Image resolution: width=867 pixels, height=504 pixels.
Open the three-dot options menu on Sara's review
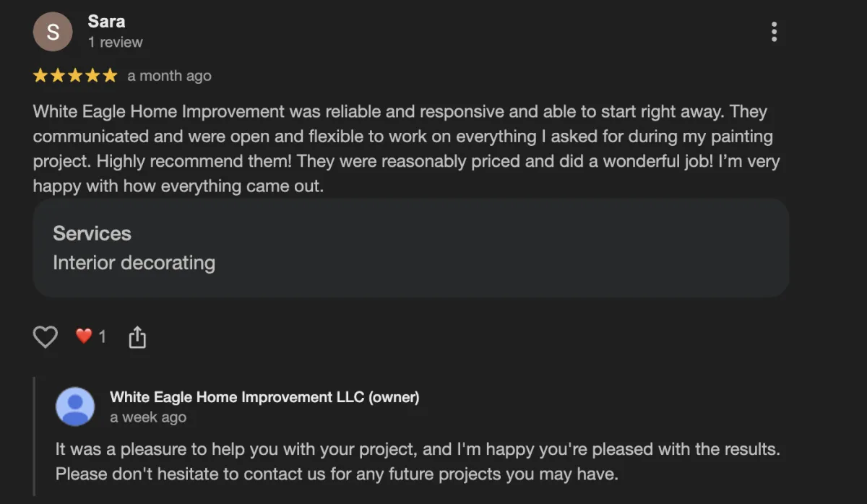click(774, 32)
